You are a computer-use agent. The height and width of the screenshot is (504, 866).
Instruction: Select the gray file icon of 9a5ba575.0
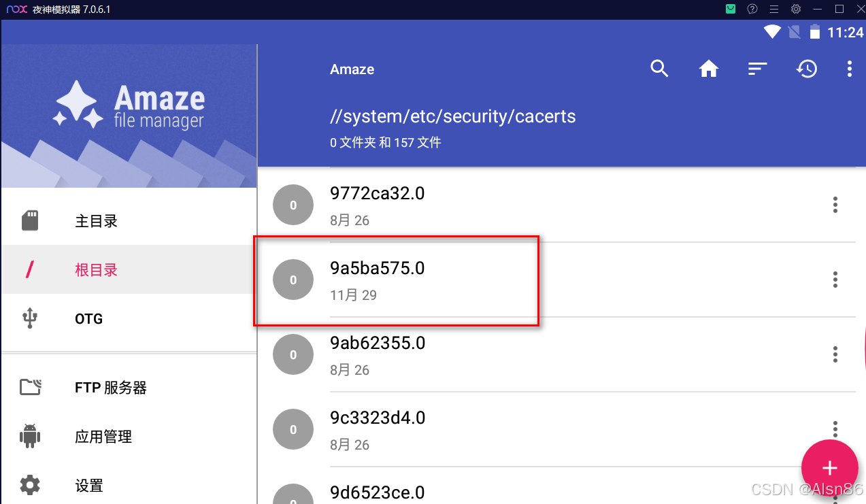click(x=293, y=280)
